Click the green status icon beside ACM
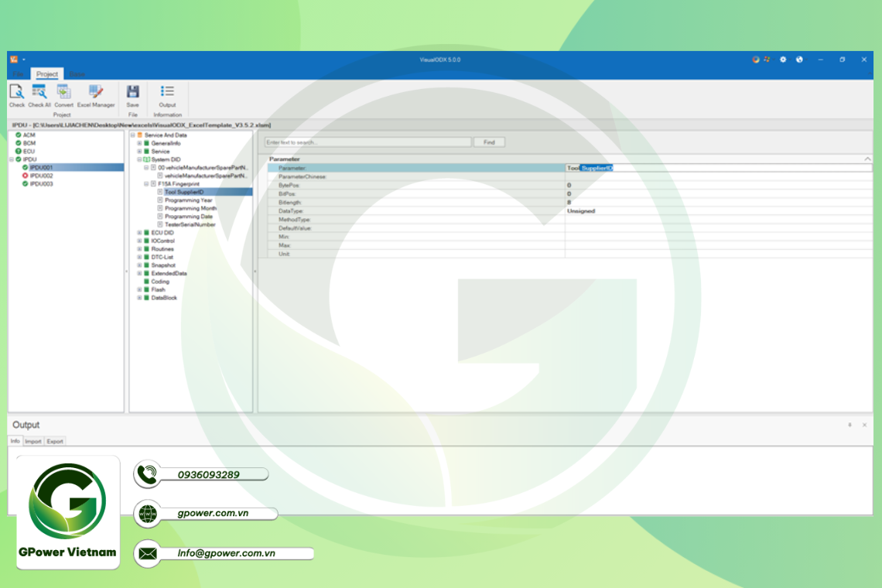The height and width of the screenshot is (588, 882). click(19, 135)
